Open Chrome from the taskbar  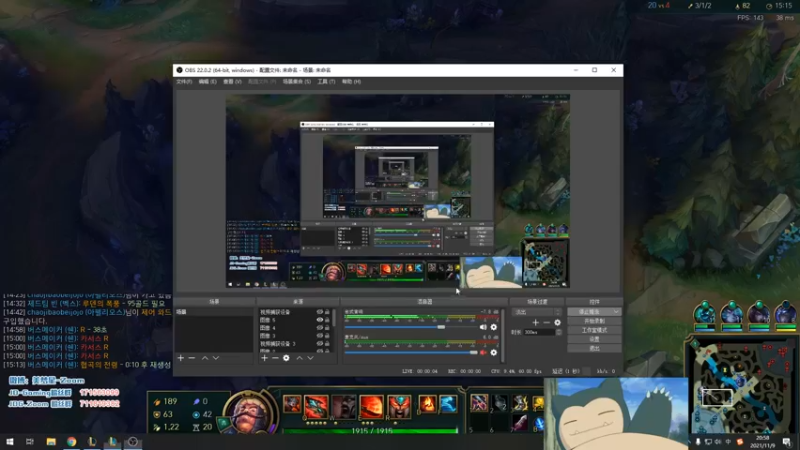point(71,442)
